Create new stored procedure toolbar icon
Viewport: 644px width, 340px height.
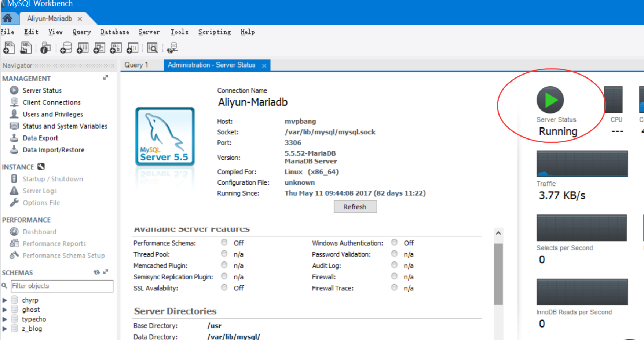coord(116,48)
